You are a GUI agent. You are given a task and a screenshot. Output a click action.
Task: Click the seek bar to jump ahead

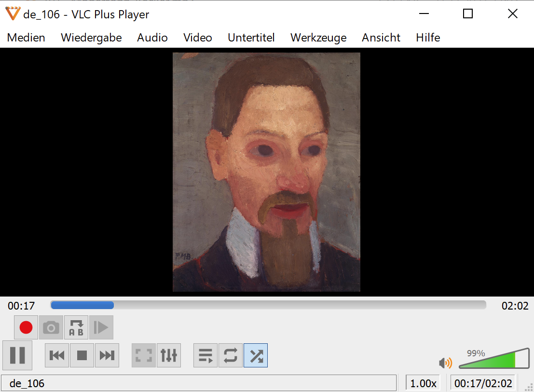click(289, 305)
